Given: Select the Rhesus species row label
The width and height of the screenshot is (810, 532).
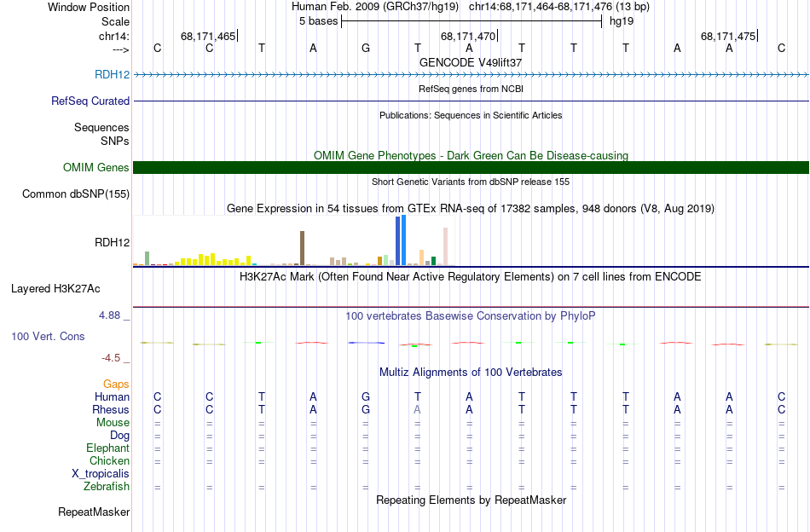Looking at the screenshot, I should 111,409.
